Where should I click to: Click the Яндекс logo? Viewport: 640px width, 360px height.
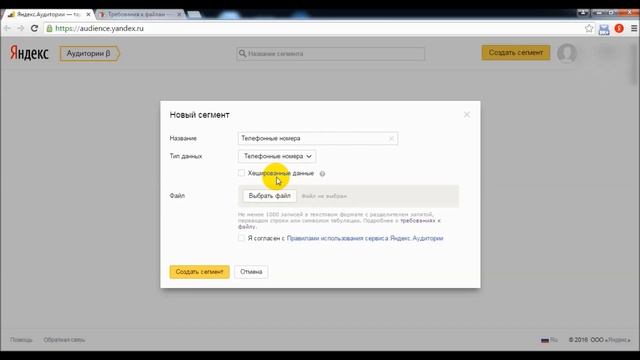[29, 53]
